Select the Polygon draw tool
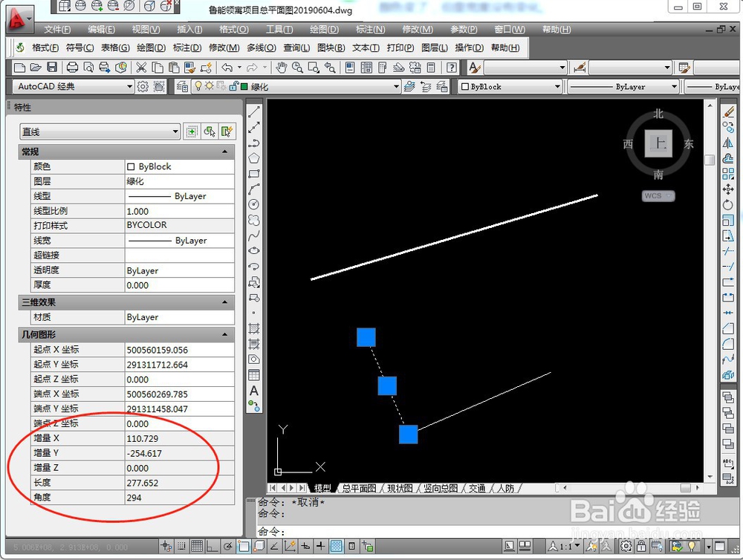 click(x=254, y=158)
